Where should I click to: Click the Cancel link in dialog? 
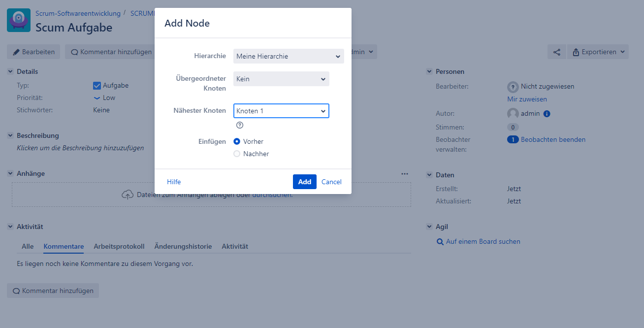[331, 182]
